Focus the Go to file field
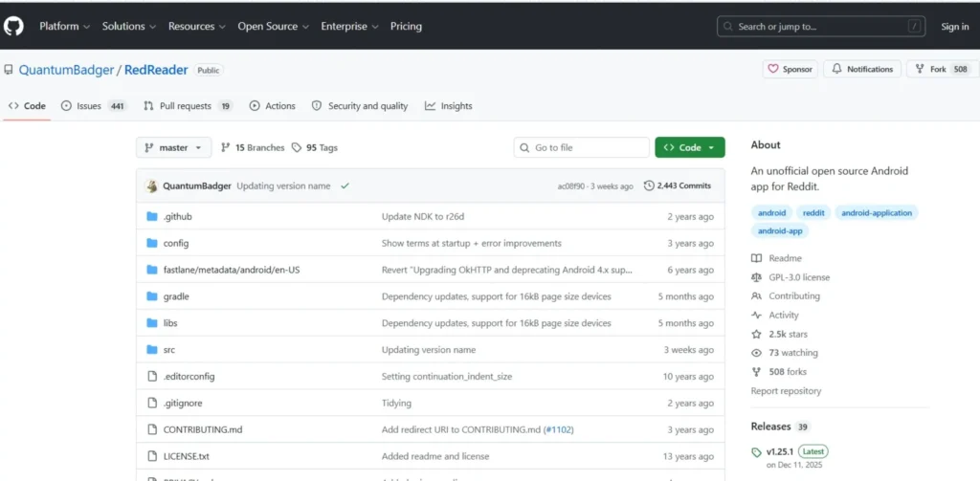The image size is (980, 481). [x=581, y=147]
